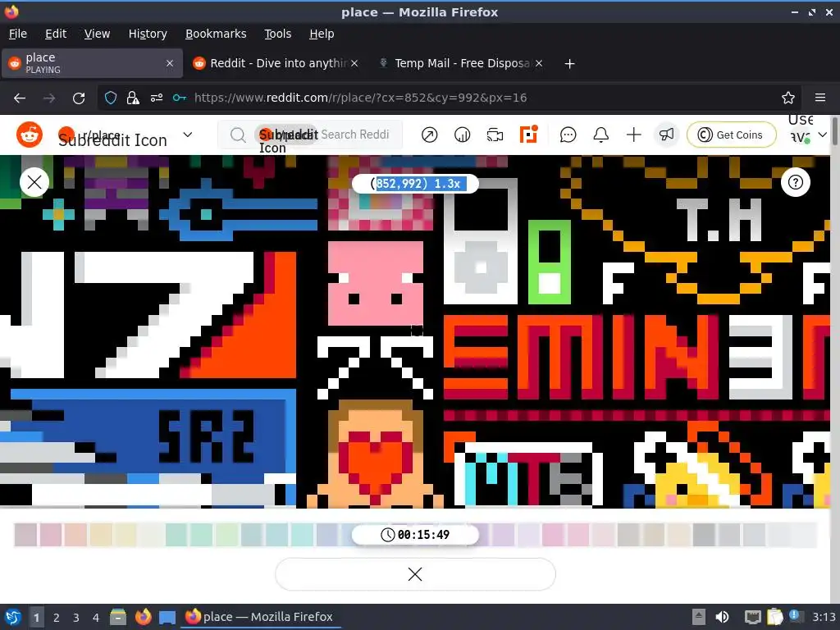
Task: Open the help question-mark button on canvas
Action: pyautogui.click(x=796, y=182)
